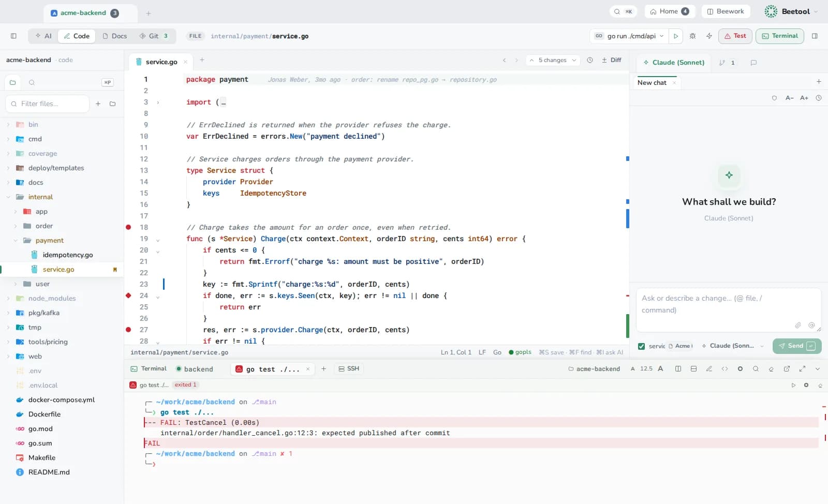Open file history clock icon in editor
This screenshot has width=828, height=504.
tap(590, 60)
